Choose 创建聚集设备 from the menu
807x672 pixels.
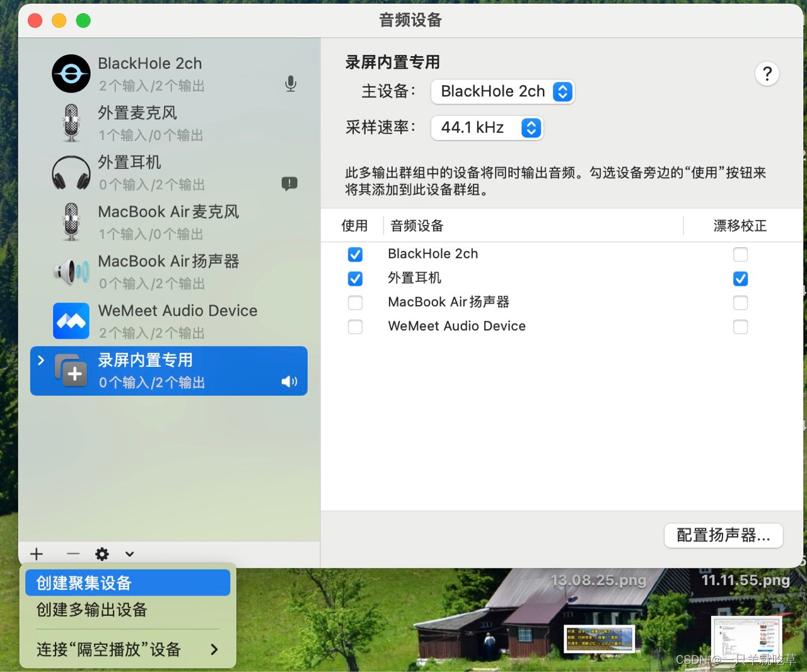coord(128,583)
